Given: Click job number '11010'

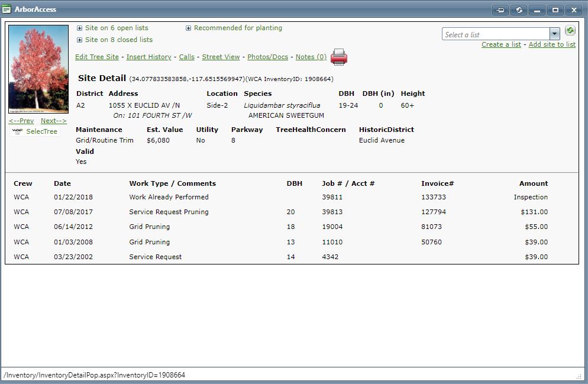Looking at the screenshot, I should (x=332, y=242).
